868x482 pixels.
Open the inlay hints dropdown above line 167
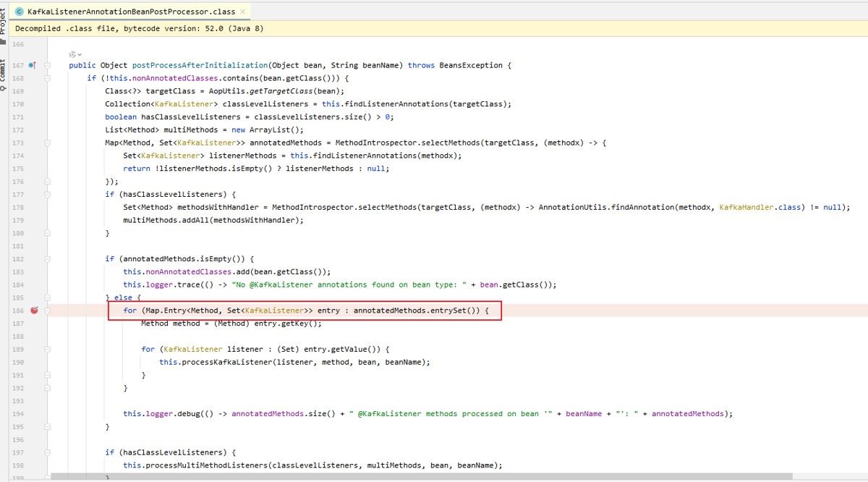(x=75, y=54)
